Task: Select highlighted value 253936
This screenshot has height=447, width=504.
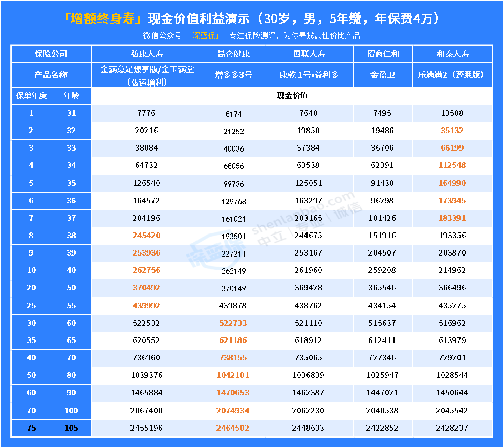Action: [x=146, y=252]
